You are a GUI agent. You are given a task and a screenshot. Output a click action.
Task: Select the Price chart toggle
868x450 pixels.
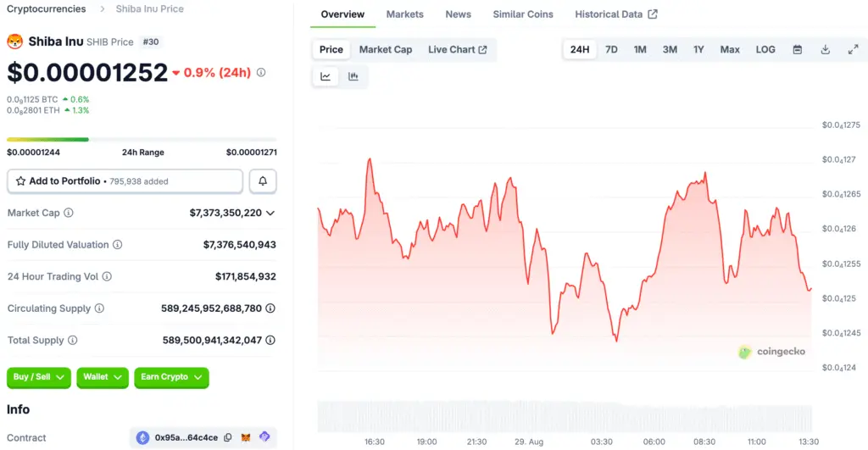pyautogui.click(x=331, y=49)
